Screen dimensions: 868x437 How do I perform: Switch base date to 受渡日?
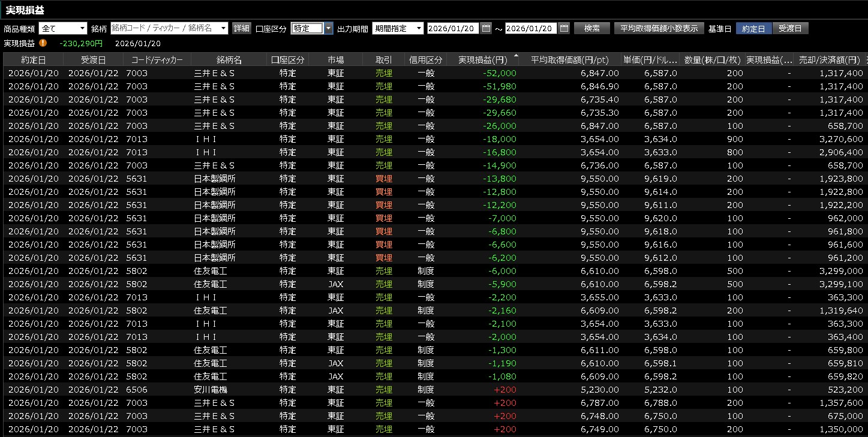[x=789, y=28]
